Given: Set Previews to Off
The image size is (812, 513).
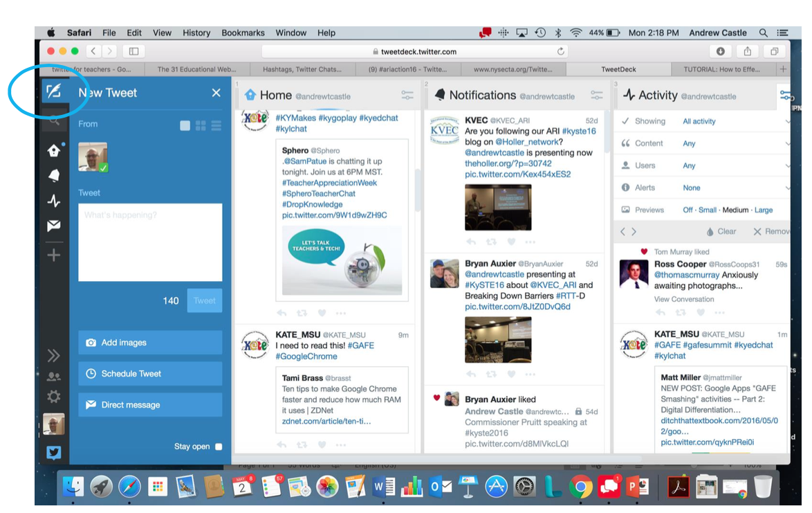Looking at the screenshot, I should coord(688,210).
